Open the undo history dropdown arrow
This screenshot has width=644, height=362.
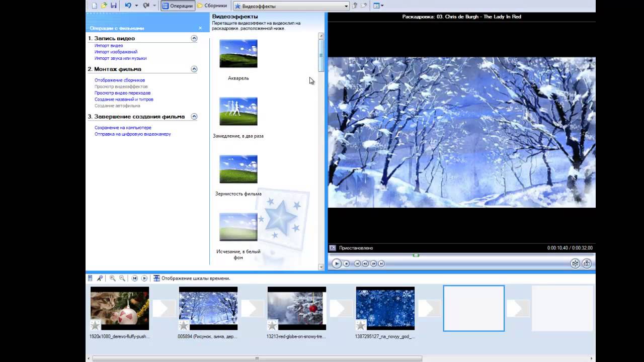pyautogui.click(x=136, y=6)
